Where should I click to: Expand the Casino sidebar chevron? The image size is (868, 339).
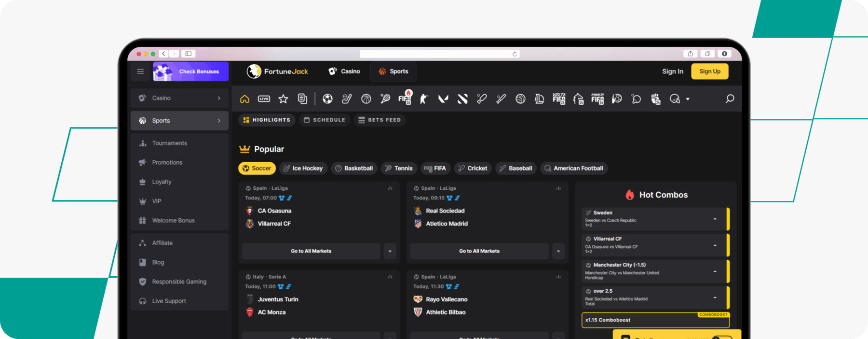(x=219, y=98)
